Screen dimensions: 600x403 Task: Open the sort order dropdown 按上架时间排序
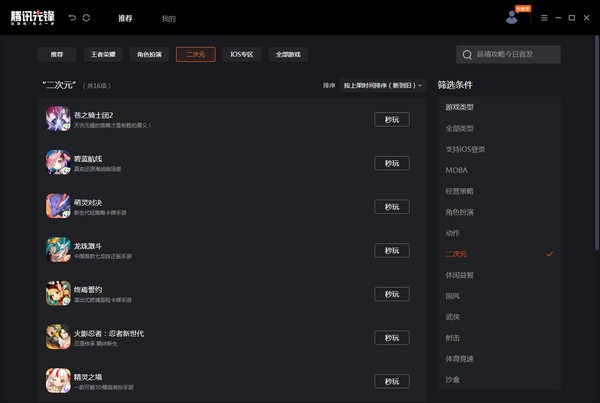point(383,85)
